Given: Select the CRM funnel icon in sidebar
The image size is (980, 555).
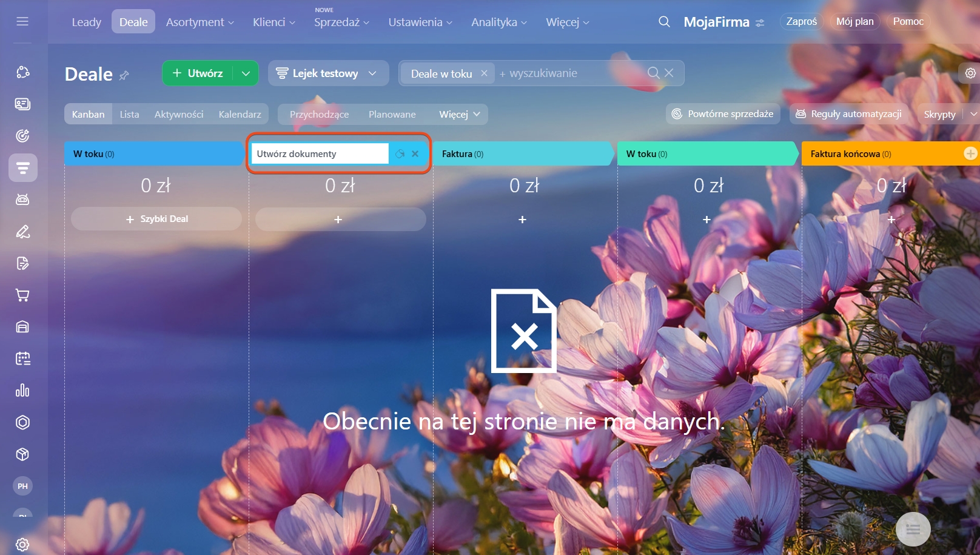Looking at the screenshot, I should tap(23, 167).
